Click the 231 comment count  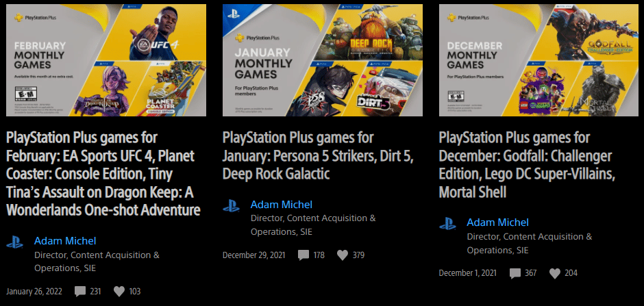(95, 292)
